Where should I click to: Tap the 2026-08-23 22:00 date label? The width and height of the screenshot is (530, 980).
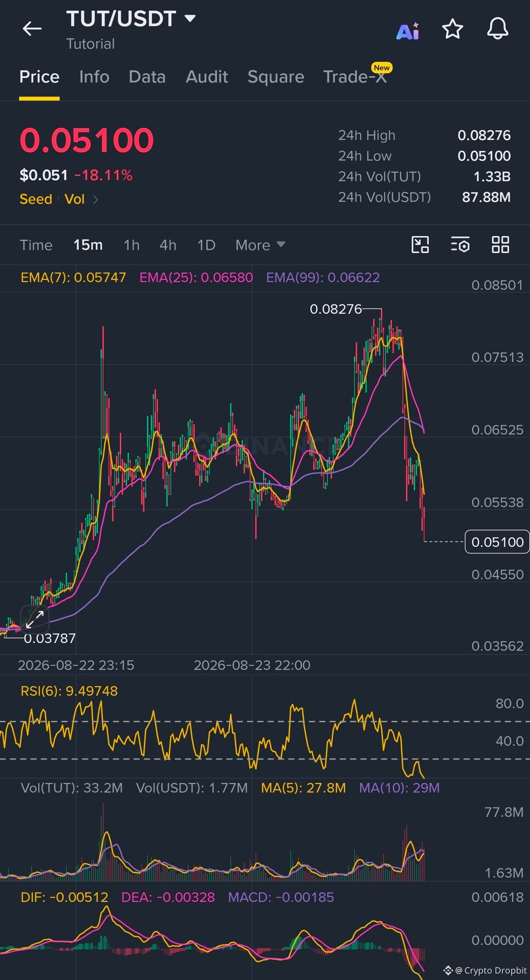252,665
